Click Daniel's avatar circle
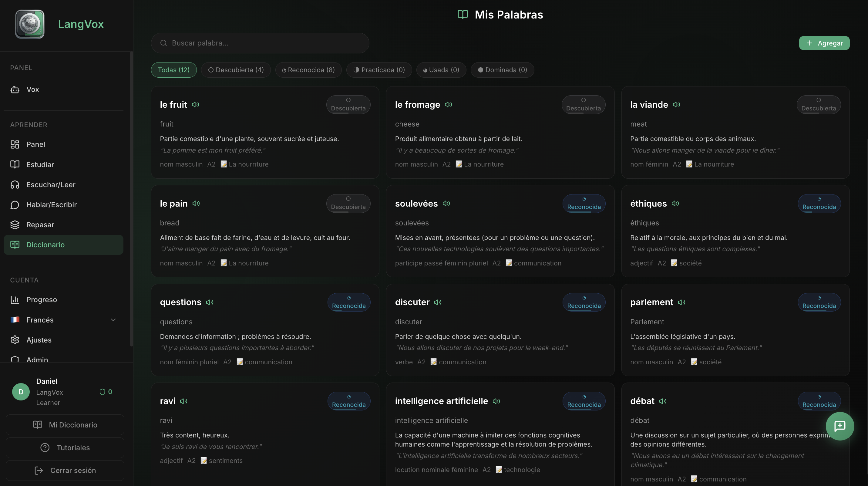Image resolution: width=868 pixels, height=486 pixels. (x=21, y=392)
